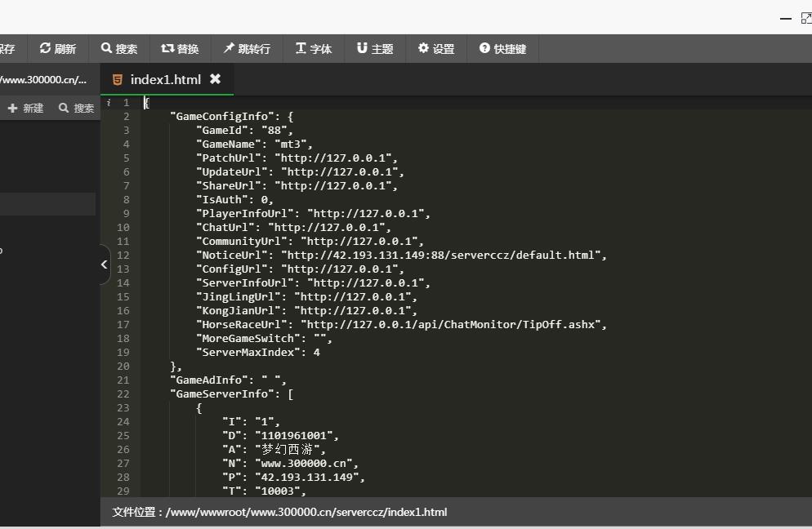The image size is (812, 529).
Task: Open the 替换 (replace) tool
Action: click(x=180, y=49)
